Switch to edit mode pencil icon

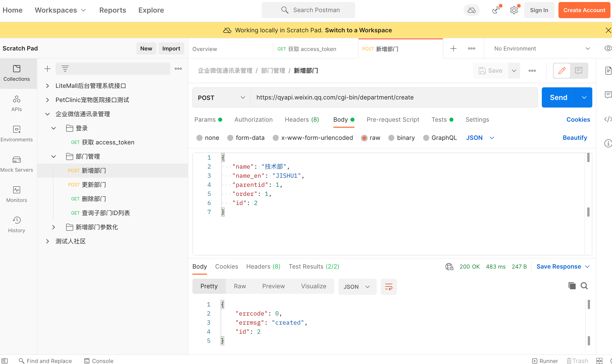562,71
